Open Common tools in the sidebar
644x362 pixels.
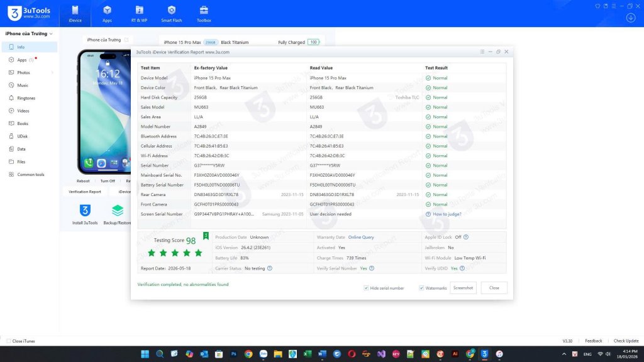(x=30, y=175)
